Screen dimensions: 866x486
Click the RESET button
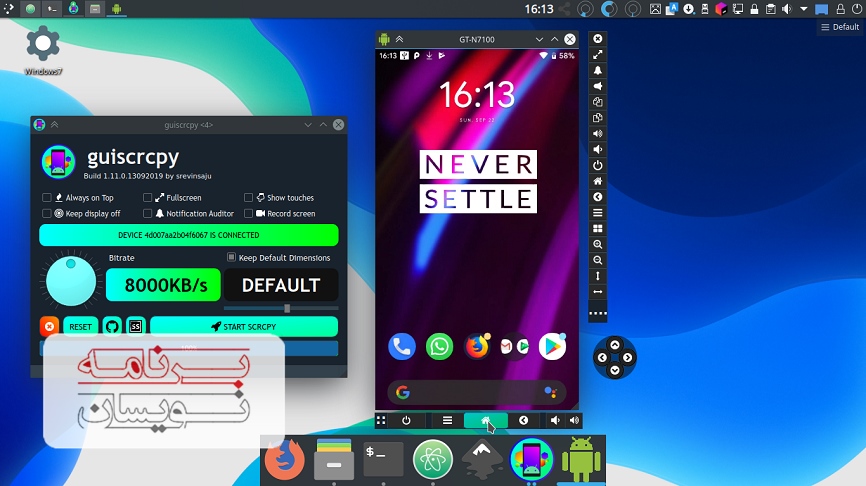pyautogui.click(x=81, y=326)
